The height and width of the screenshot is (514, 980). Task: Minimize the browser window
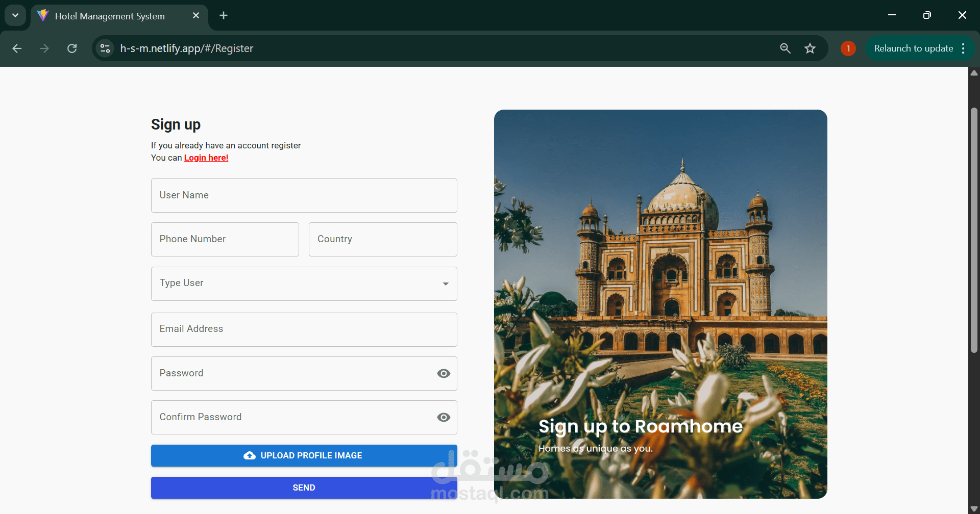pyautogui.click(x=892, y=15)
